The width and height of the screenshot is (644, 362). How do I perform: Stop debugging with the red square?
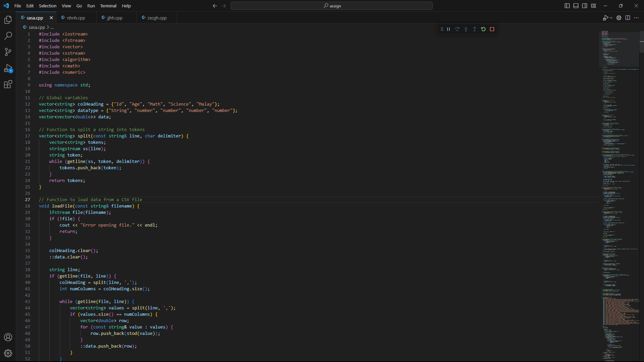(492, 29)
